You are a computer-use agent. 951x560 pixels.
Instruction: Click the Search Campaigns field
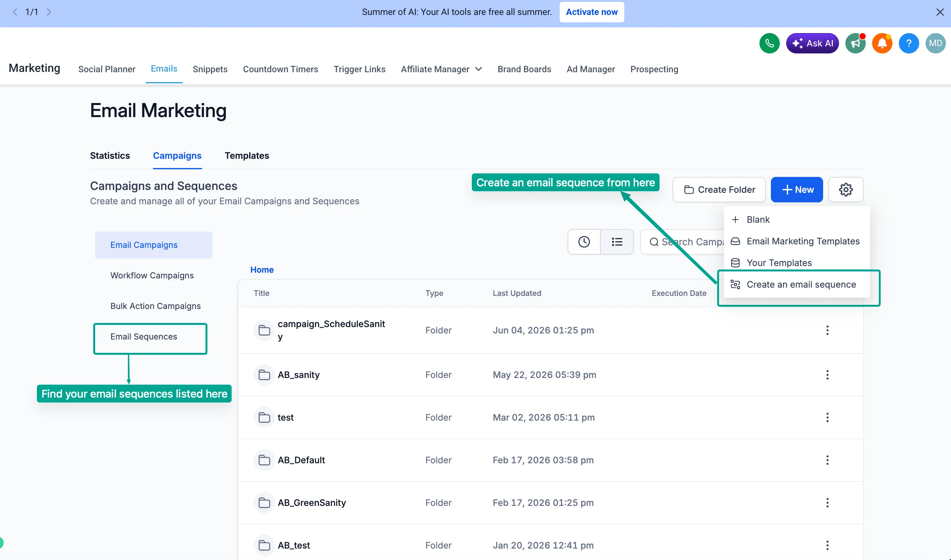[682, 241]
